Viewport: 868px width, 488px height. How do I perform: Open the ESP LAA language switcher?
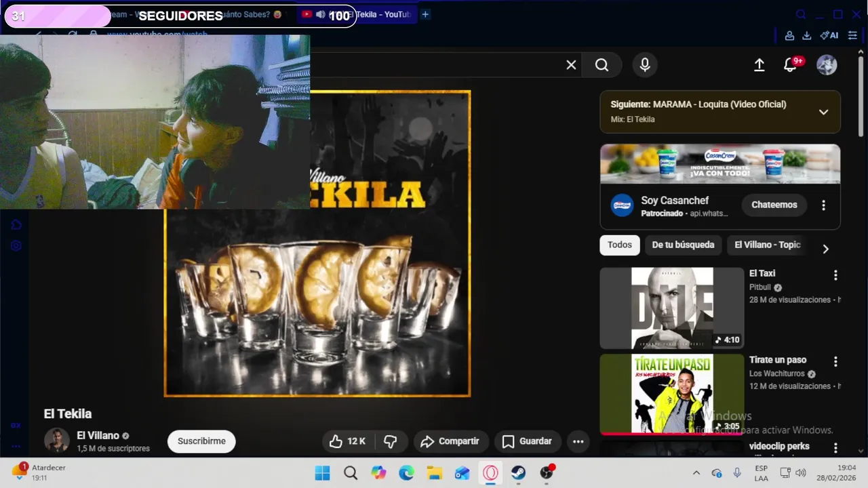[761, 473]
